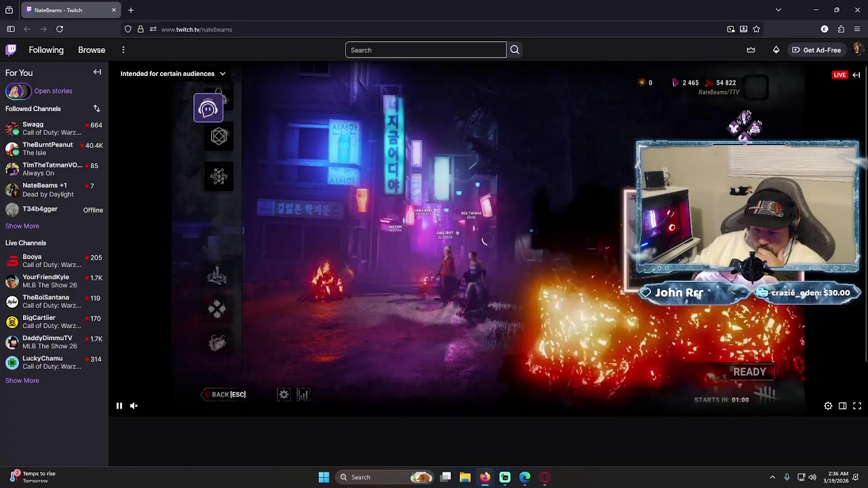
Task: Click the search magnifier button
Action: [515, 49]
